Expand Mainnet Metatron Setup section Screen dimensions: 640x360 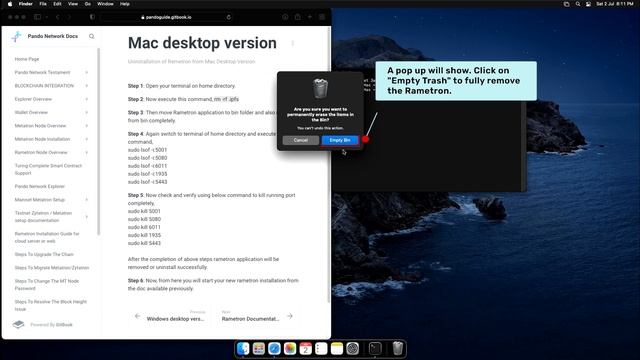pyautogui.click(x=87, y=200)
